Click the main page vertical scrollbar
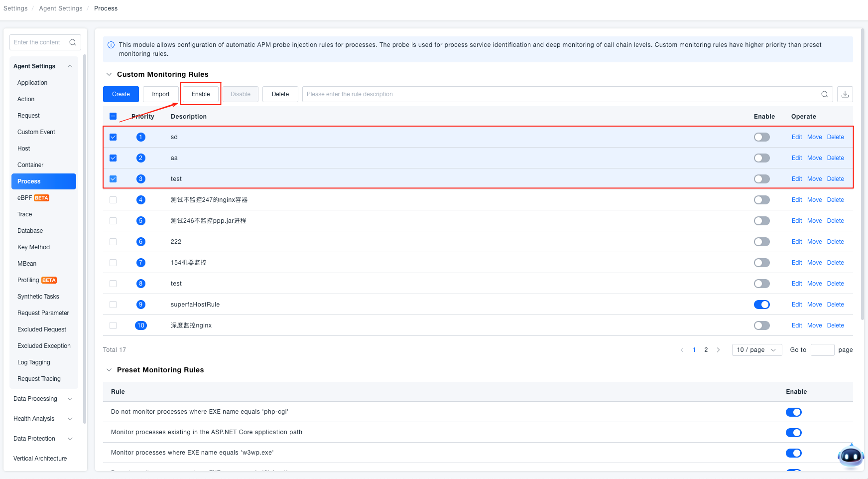 pyautogui.click(x=863, y=174)
